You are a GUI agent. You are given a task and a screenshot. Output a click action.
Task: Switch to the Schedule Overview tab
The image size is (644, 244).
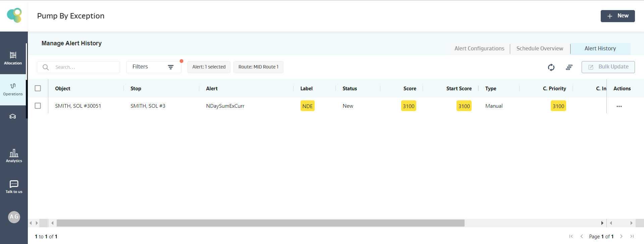coord(539,48)
